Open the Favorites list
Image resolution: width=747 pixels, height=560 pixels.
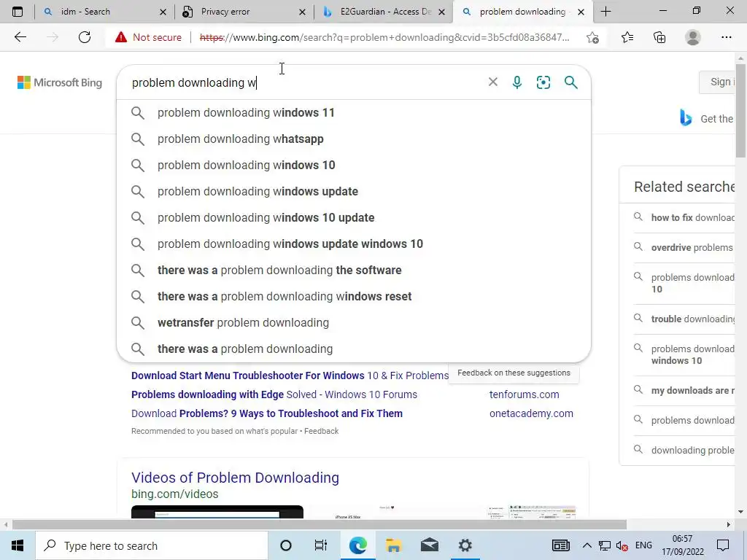(627, 37)
